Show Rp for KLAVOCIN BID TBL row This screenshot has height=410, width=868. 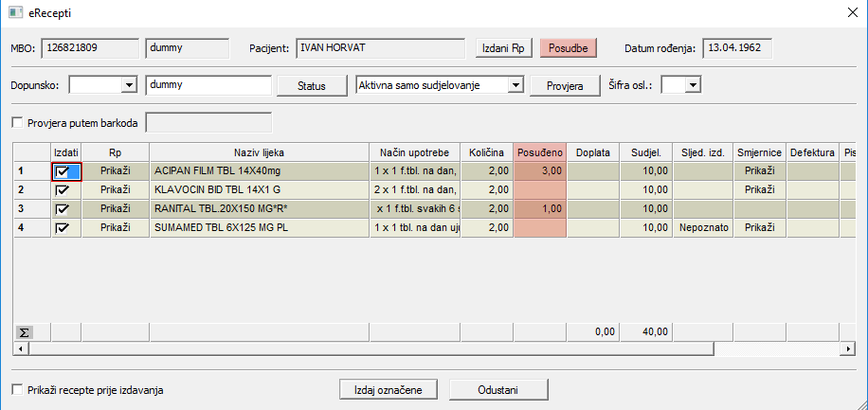coord(116,190)
